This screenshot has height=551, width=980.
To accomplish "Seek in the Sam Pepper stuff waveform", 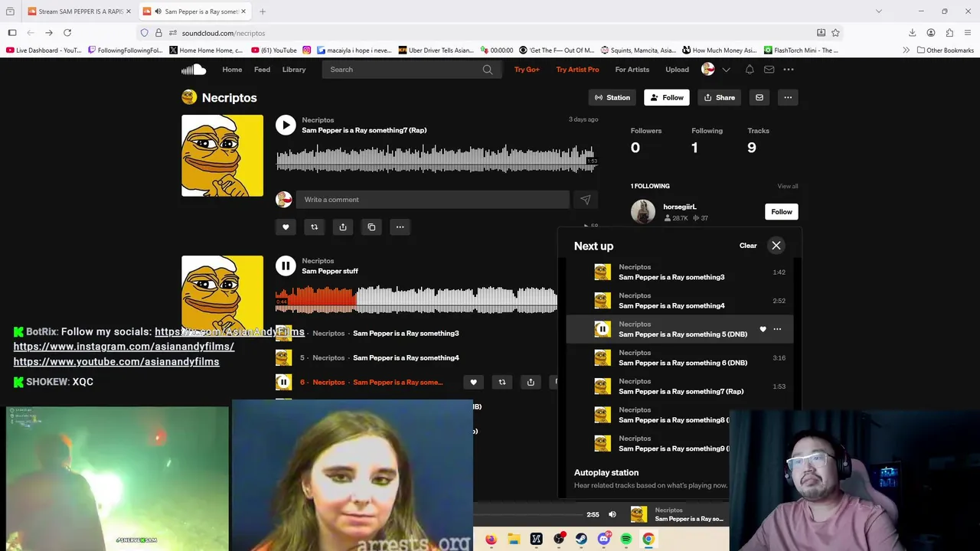I will [x=416, y=299].
